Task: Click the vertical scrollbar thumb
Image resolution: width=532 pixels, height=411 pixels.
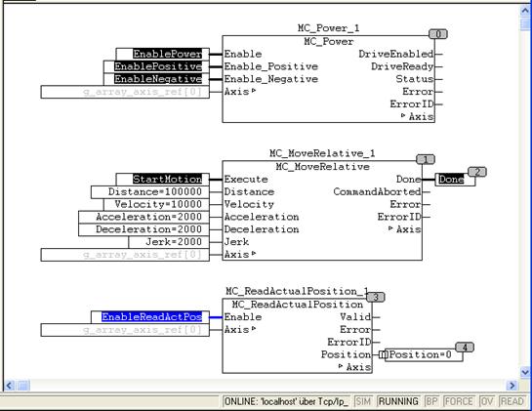Action: click(x=525, y=24)
